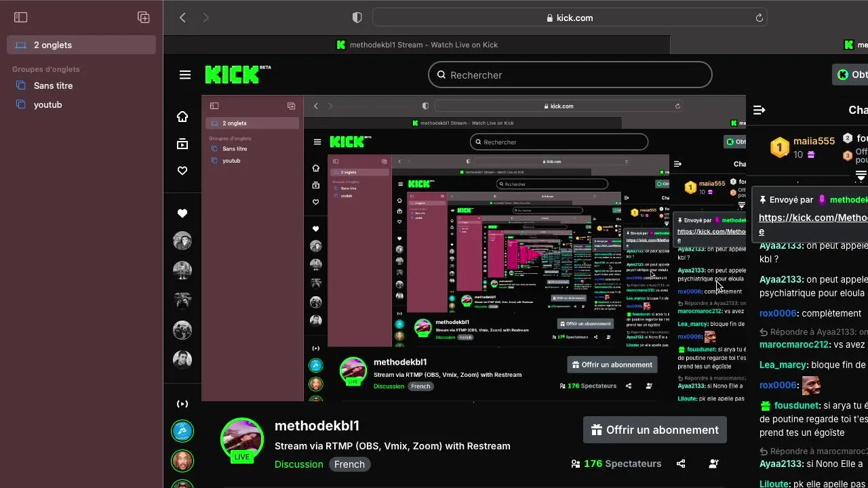The width and height of the screenshot is (868, 488).
Task: Click the methodekbl1 channel name
Action: pyautogui.click(x=317, y=426)
